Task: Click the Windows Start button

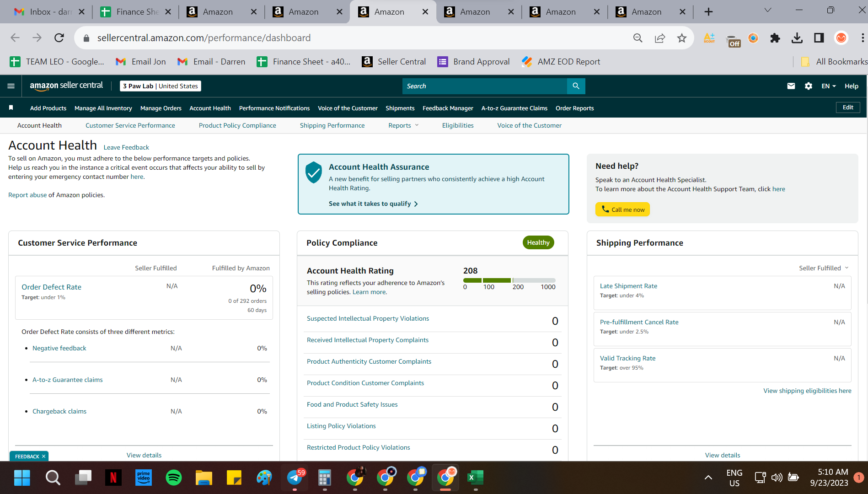Action: click(x=22, y=478)
